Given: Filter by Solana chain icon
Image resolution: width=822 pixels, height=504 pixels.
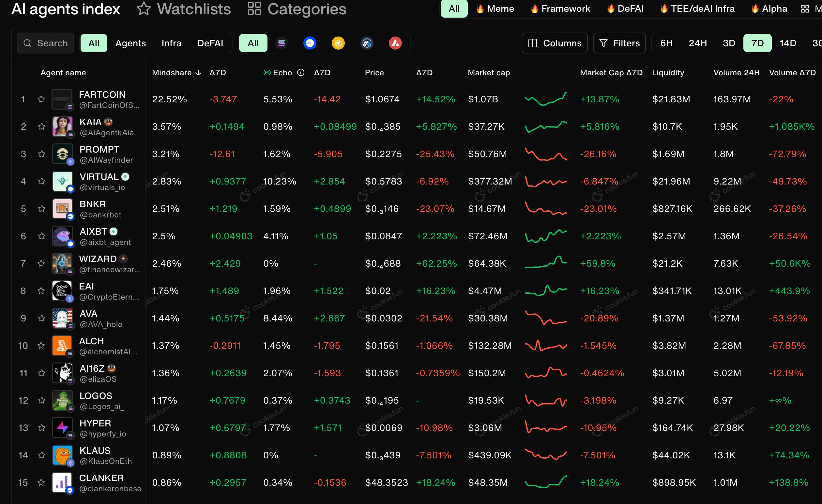Looking at the screenshot, I should [x=282, y=43].
